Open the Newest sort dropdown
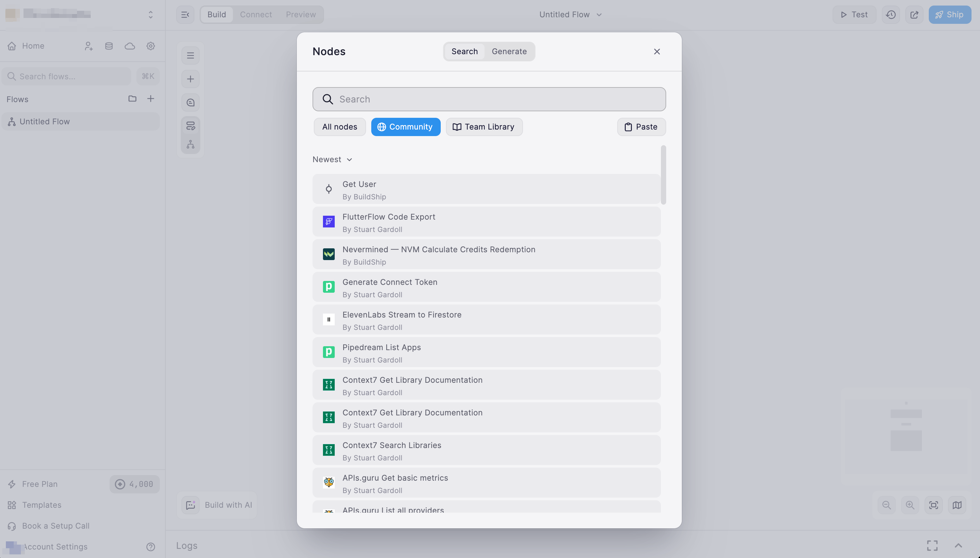980x558 pixels. coord(332,160)
